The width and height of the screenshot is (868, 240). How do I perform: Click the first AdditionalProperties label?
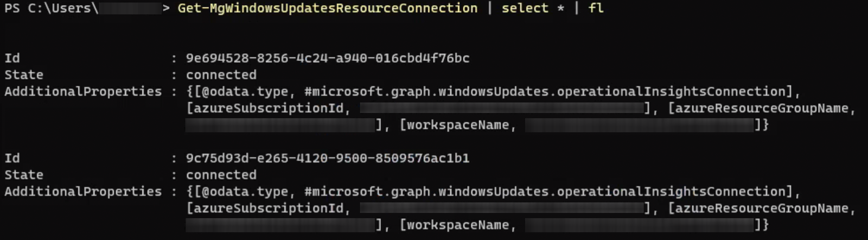coord(83,92)
